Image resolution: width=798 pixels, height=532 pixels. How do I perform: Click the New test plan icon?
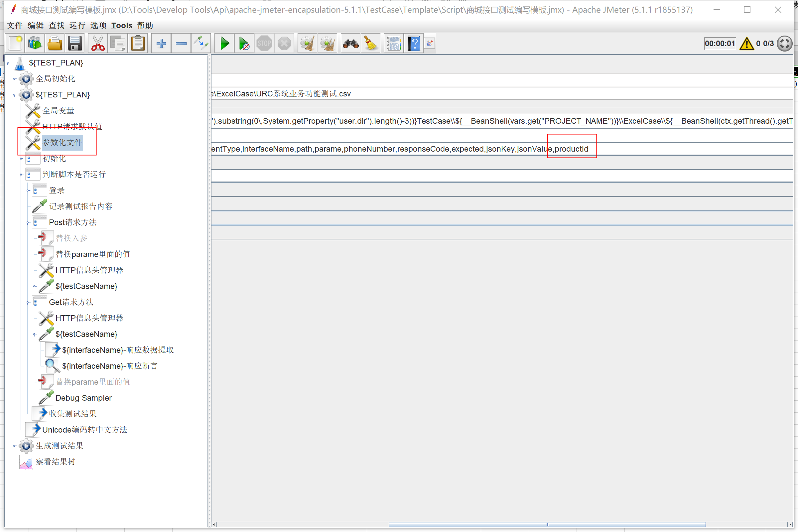15,44
